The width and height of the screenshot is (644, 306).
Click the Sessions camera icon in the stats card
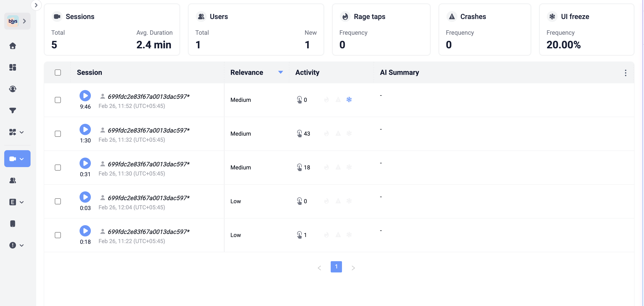click(57, 16)
